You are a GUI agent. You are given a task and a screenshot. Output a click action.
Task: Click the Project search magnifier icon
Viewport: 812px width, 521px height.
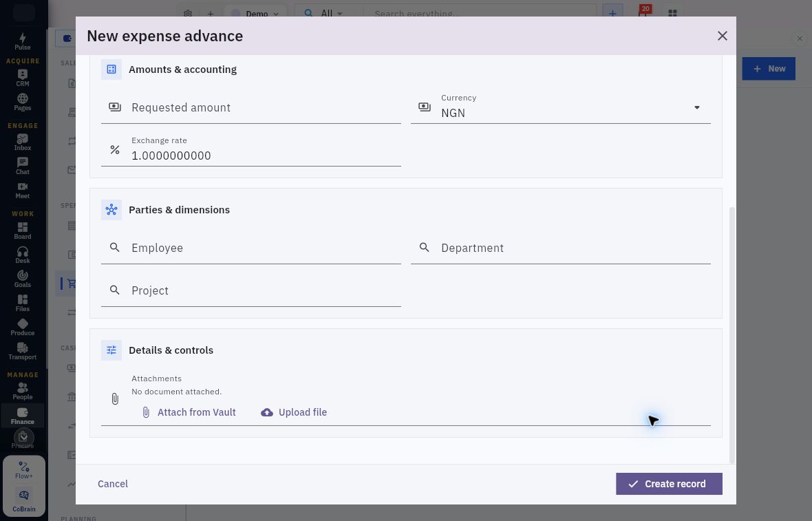click(115, 290)
